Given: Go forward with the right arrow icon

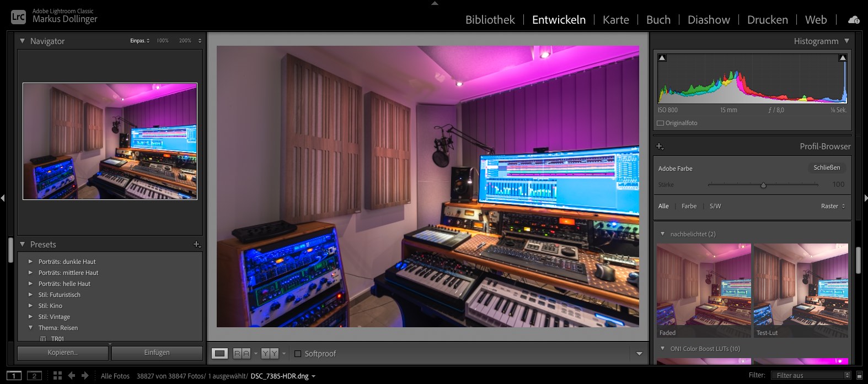Looking at the screenshot, I should [85, 376].
